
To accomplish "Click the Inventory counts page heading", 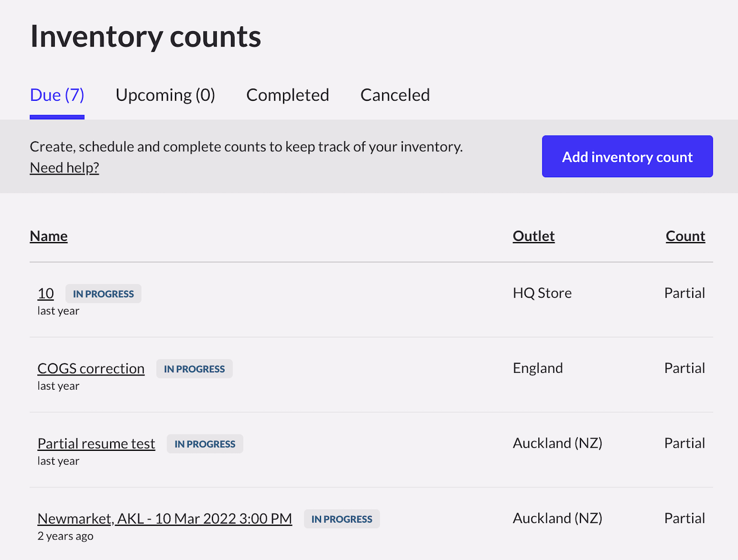I will click(x=145, y=36).
